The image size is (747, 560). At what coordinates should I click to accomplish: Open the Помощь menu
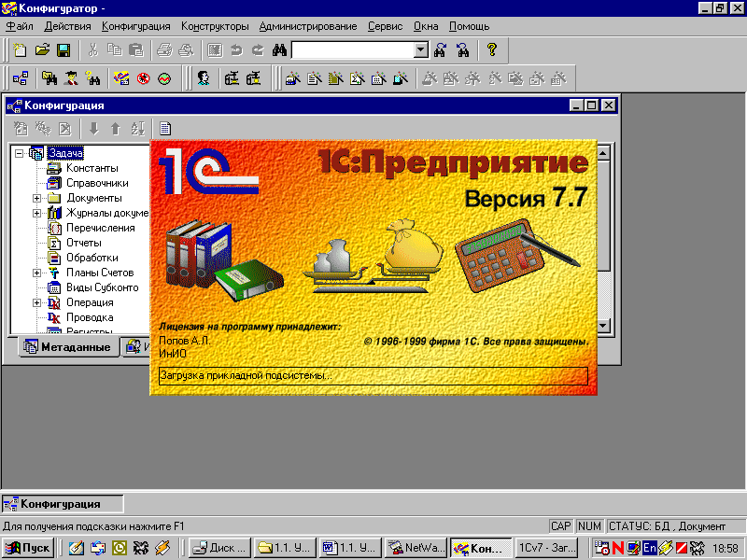point(469,27)
